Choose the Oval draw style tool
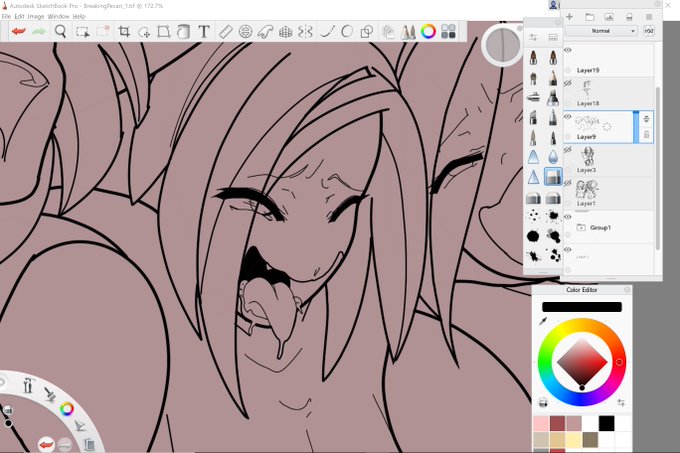The width and height of the screenshot is (680, 453). click(347, 31)
